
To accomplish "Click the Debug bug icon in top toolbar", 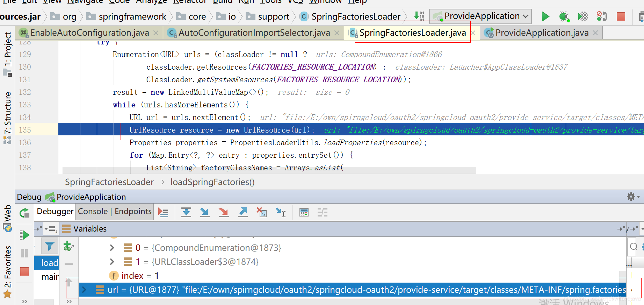I will click(564, 16).
